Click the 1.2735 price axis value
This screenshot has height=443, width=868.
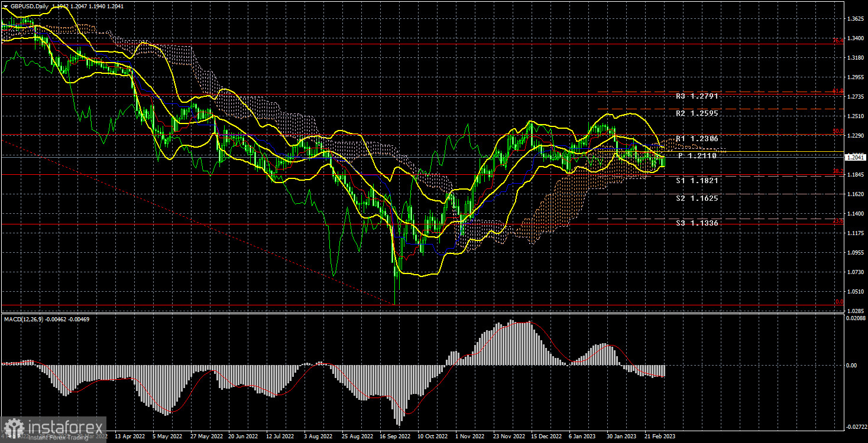pyautogui.click(x=855, y=97)
